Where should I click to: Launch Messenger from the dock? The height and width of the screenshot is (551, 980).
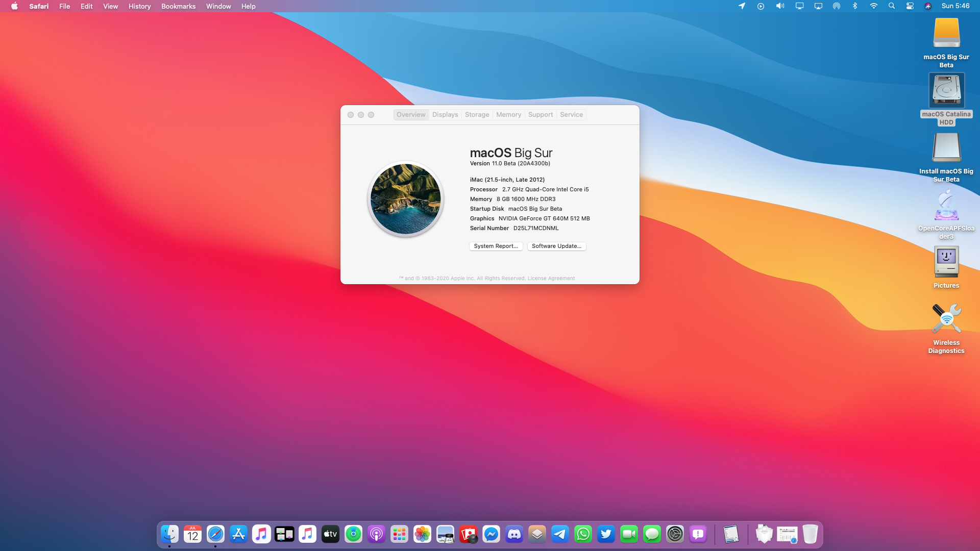(491, 534)
